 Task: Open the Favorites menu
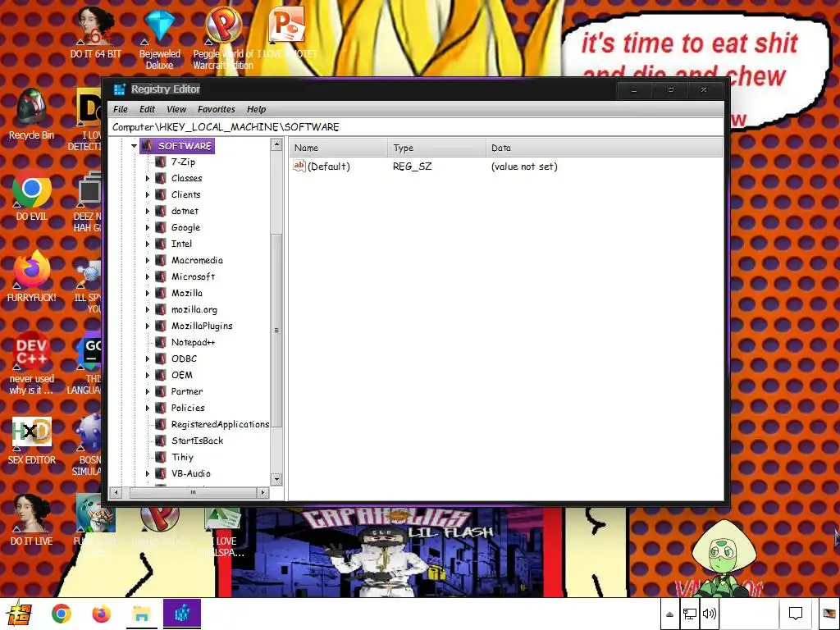[216, 109]
